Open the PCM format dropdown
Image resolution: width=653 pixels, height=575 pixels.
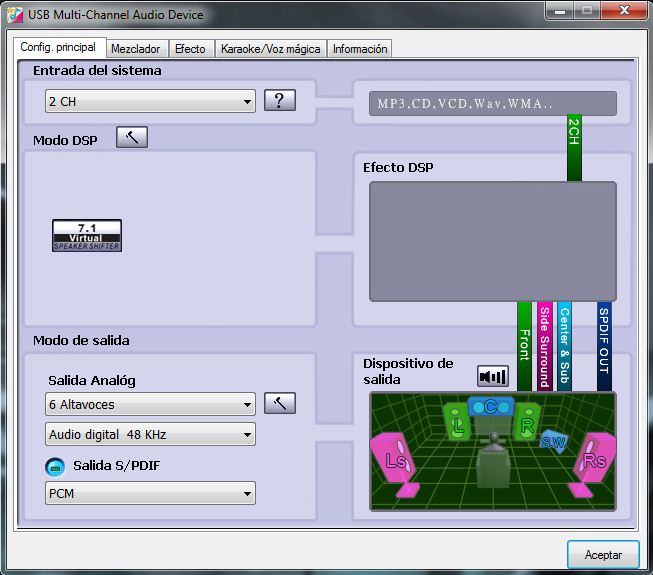point(150,493)
